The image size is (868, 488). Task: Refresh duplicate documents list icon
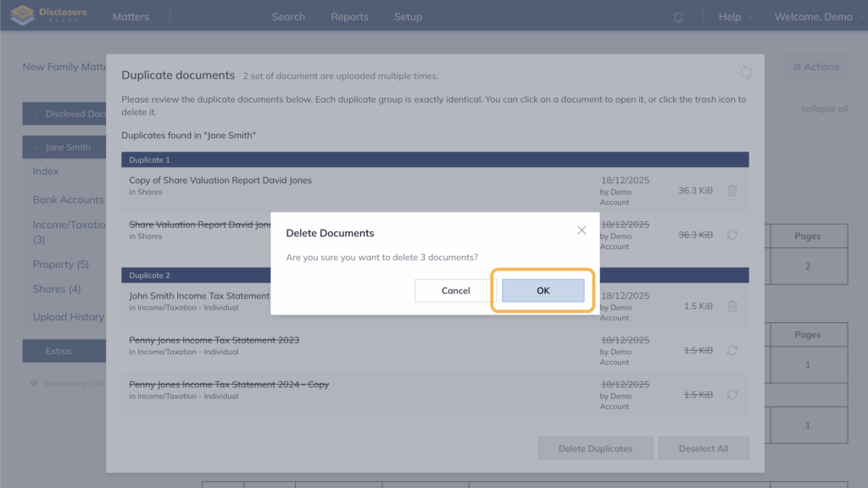tap(746, 73)
